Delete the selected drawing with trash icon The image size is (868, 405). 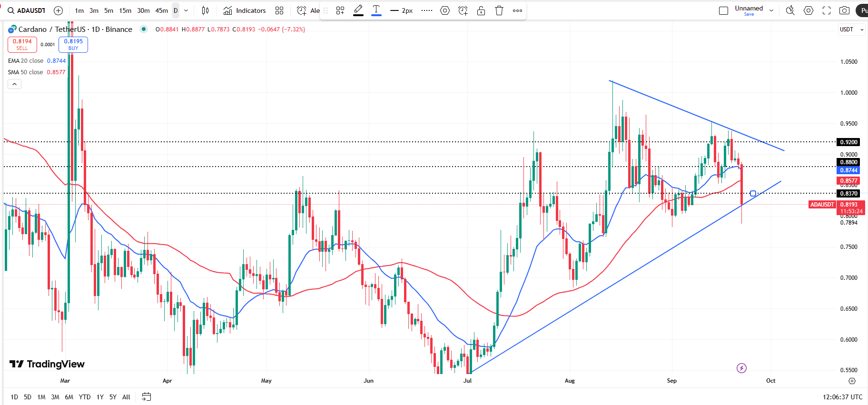(x=499, y=10)
